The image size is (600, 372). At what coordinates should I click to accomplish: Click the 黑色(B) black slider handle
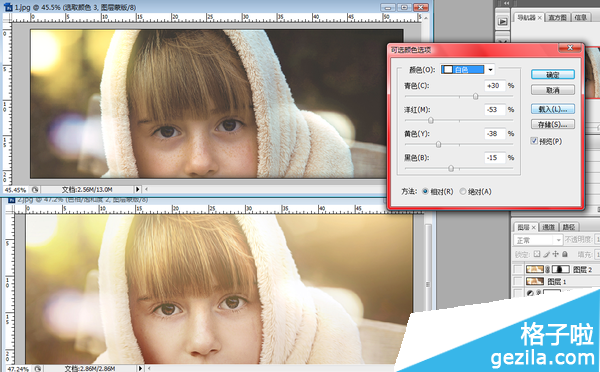click(451, 168)
